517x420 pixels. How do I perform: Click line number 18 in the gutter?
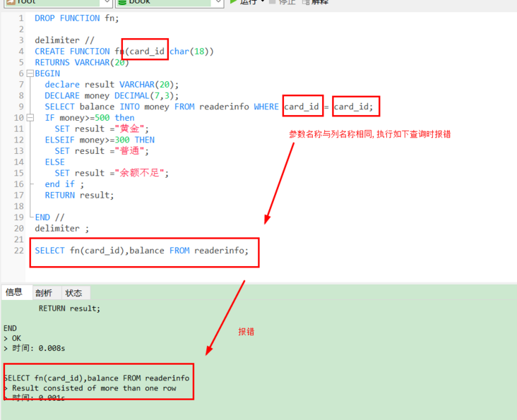pyautogui.click(x=19, y=206)
